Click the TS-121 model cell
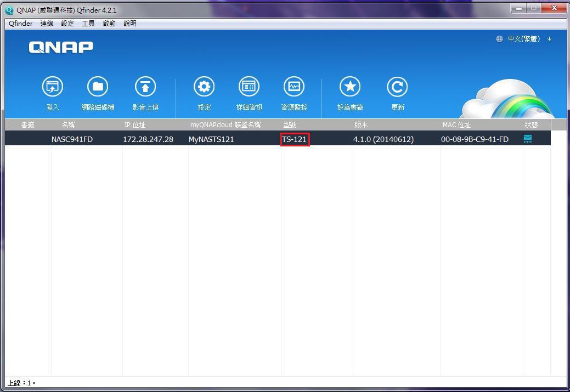This screenshot has height=392, width=570. coord(295,139)
